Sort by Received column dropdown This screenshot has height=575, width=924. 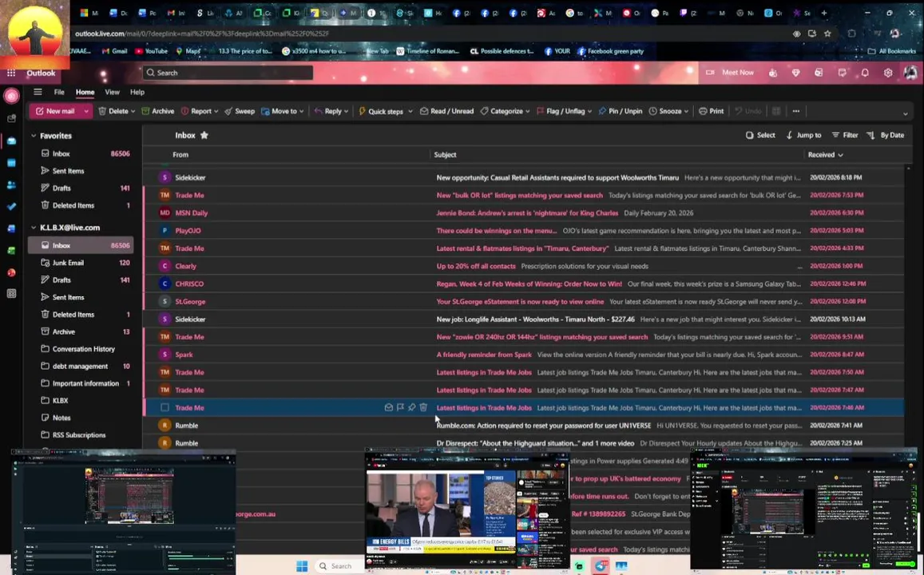[826, 154]
